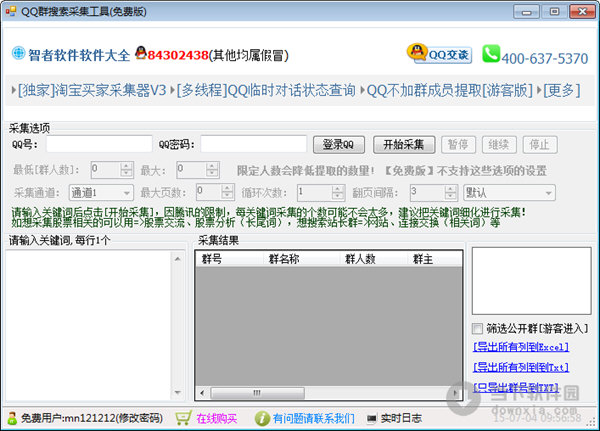The width and height of the screenshot is (600, 431).
Task: Minimize the QQ群搜索采集工具 window
Action: coord(527,12)
